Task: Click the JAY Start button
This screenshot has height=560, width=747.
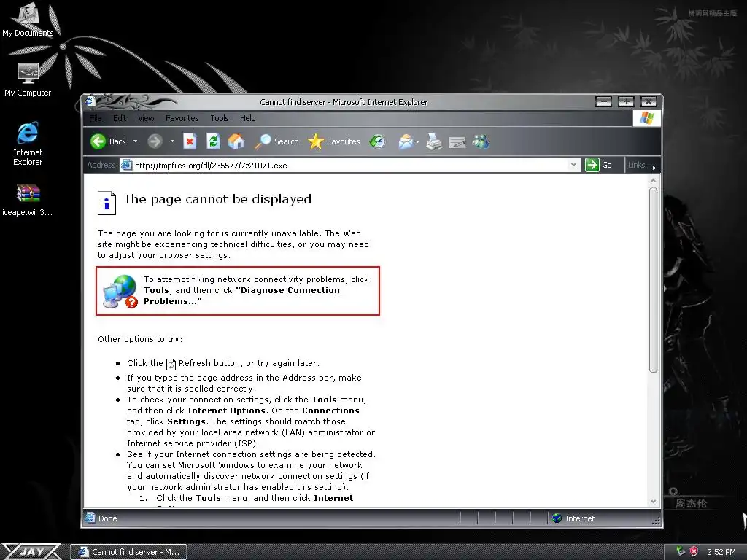Action: pyautogui.click(x=31, y=551)
